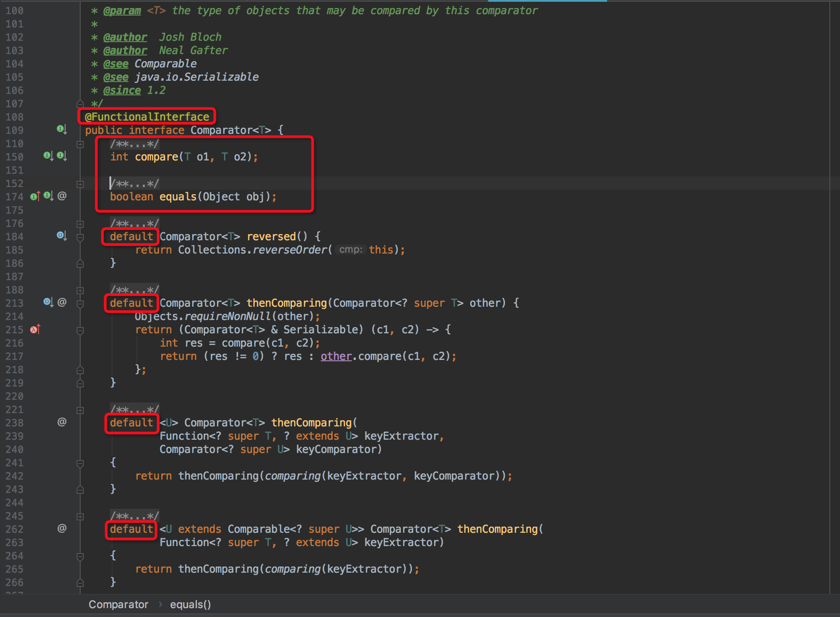840x617 pixels.
Task: Click the @ annotation gutter icon on line 174
Action: [62, 195]
